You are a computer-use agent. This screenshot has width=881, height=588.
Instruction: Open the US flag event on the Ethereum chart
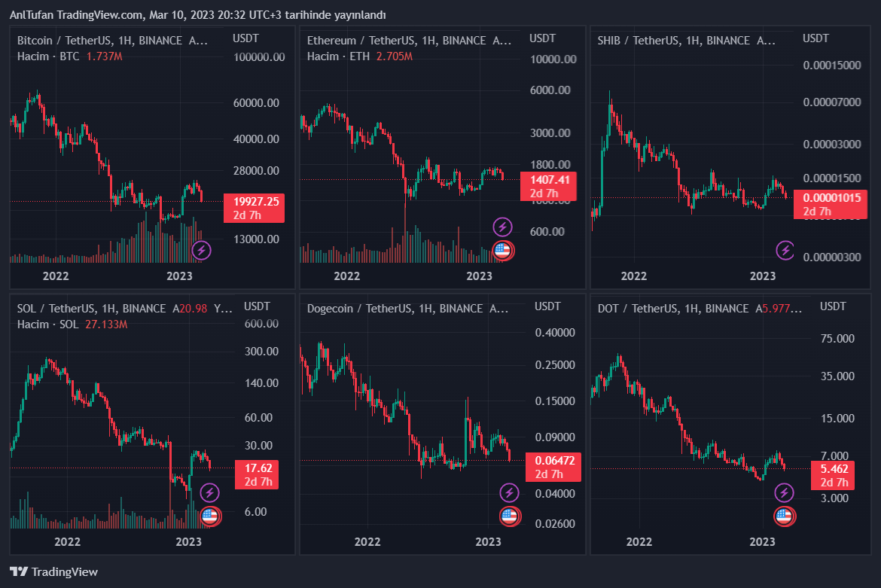502,251
